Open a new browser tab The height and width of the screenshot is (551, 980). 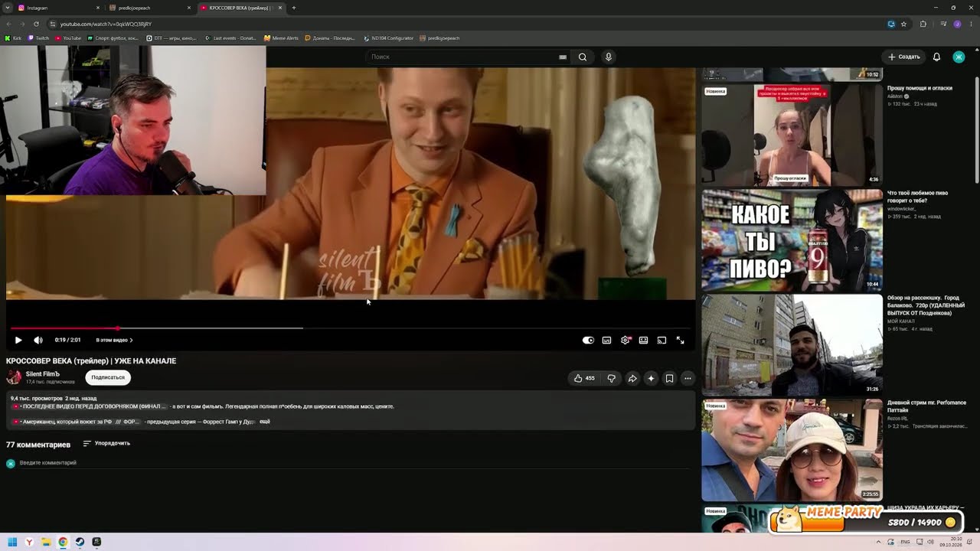(x=294, y=8)
